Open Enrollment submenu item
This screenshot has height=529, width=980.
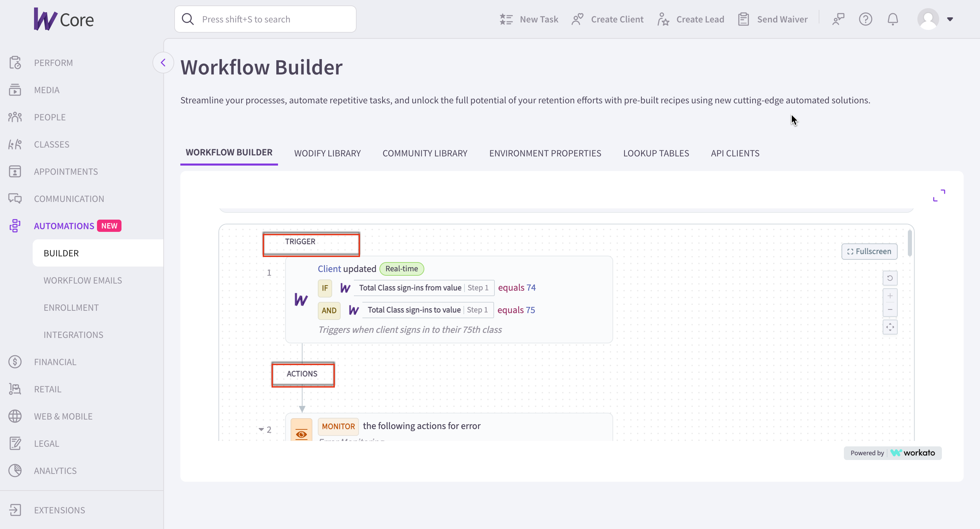point(71,307)
